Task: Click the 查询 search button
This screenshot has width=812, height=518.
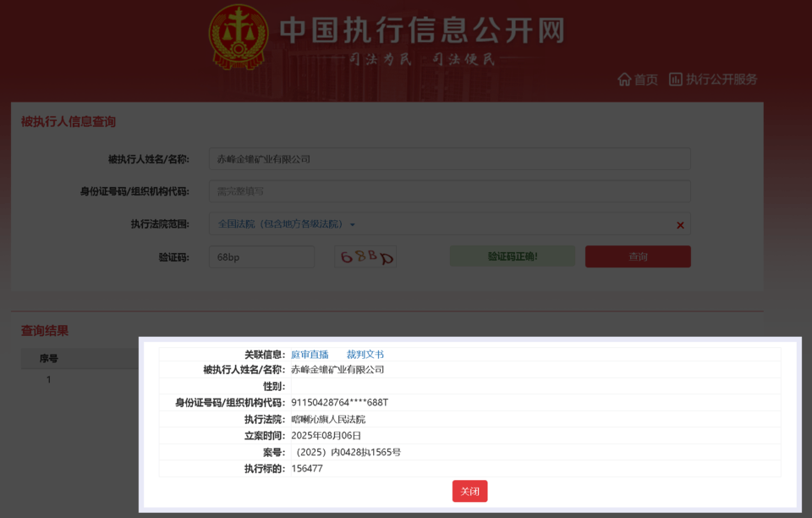Action: pyautogui.click(x=638, y=257)
